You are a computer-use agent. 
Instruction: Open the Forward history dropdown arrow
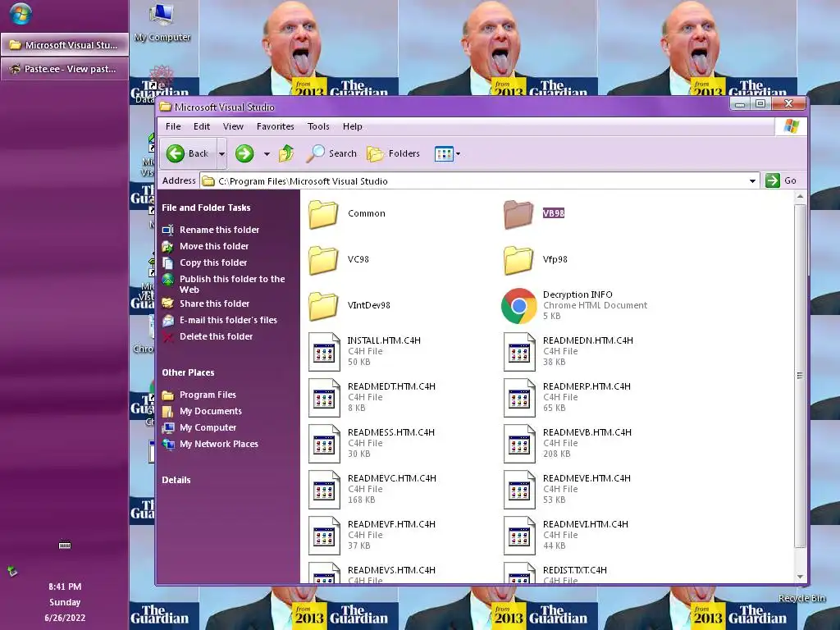(x=267, y=154)
